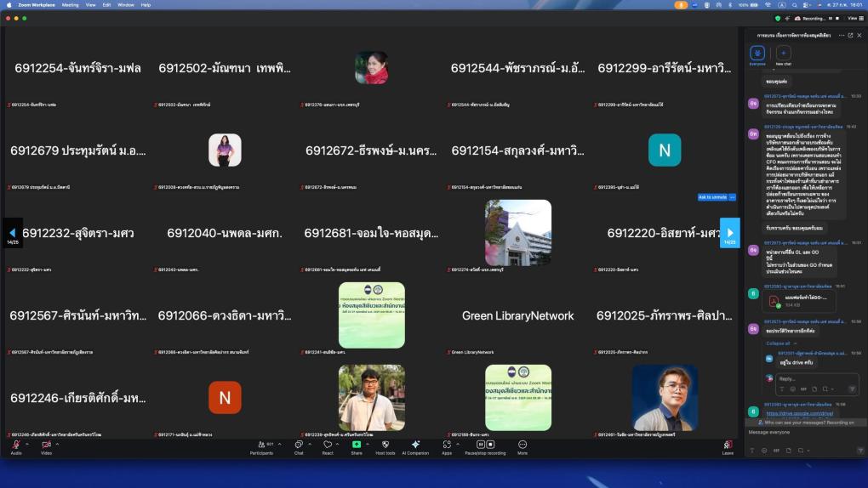Image resolution: width=868 pixels, height=488 pixels.
Task: Open Host tools shield icon
Action: 385,445
